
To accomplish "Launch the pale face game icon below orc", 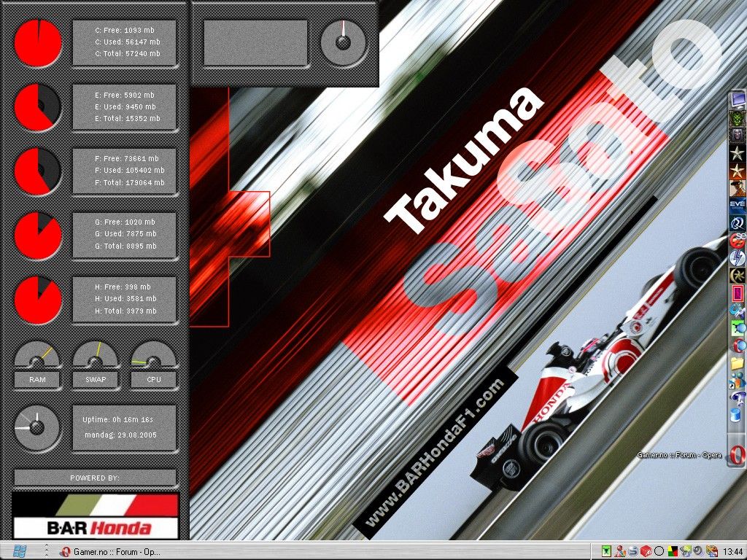I will click(738, 135).
